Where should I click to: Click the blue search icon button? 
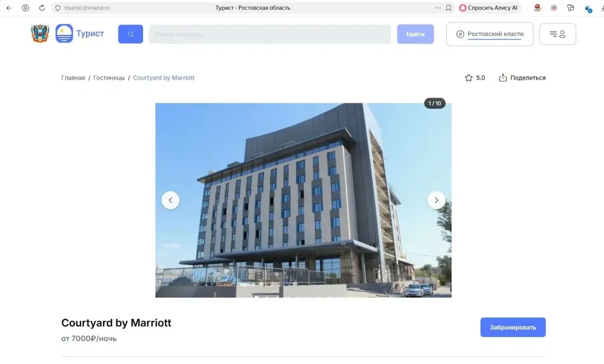click(130, 34)
